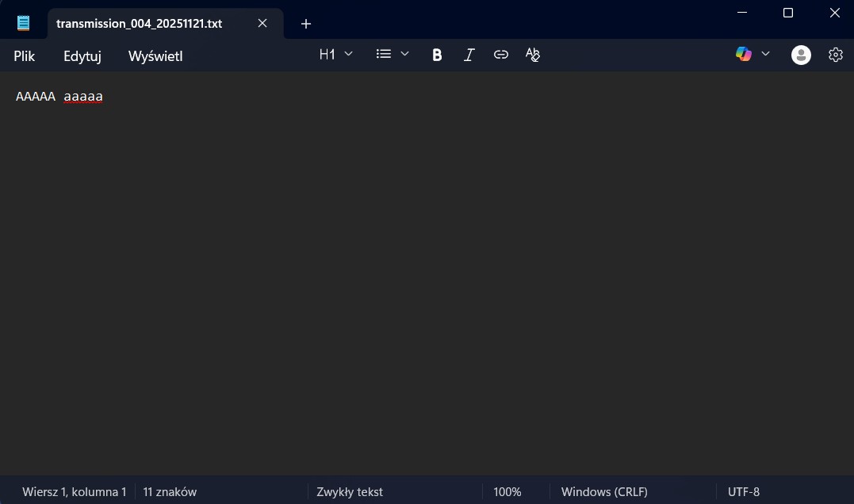Screen dimensions: 854x504
Task: Open the Copilot icon
Action: (x=743, y=54)
